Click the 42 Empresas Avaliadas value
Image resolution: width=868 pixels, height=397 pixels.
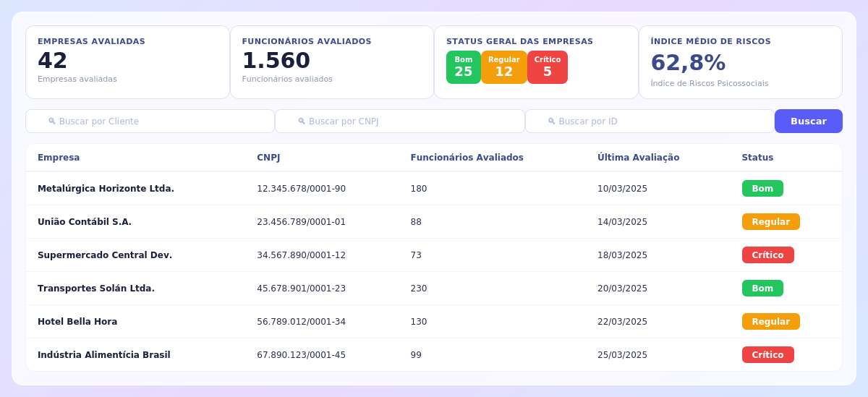click(x=53, y=61)
